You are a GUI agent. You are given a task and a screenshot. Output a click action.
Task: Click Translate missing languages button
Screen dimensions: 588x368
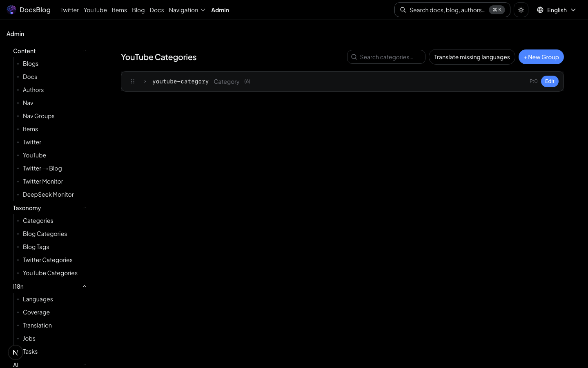click(472, 57)
